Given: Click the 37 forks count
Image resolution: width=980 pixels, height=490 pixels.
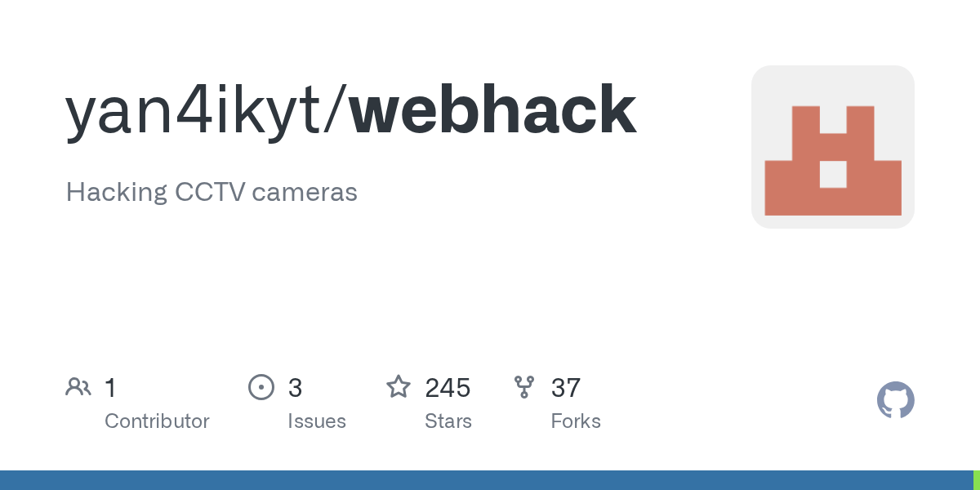Looking at the screenshot, I should click(566, 387).
